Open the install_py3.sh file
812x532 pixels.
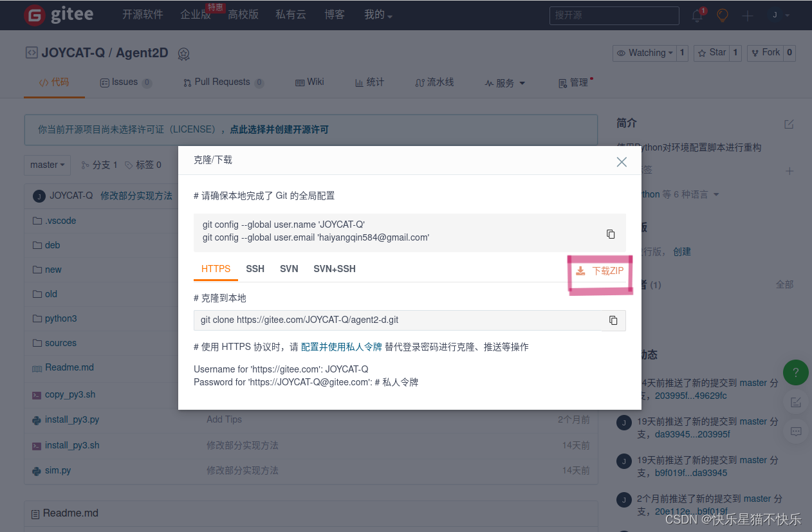point(72,445)
